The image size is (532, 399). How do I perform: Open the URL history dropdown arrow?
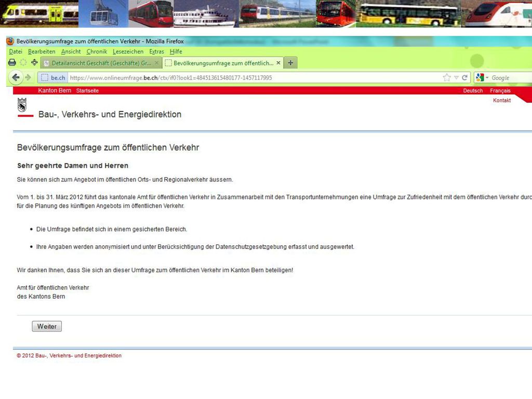tap(456, 78)
